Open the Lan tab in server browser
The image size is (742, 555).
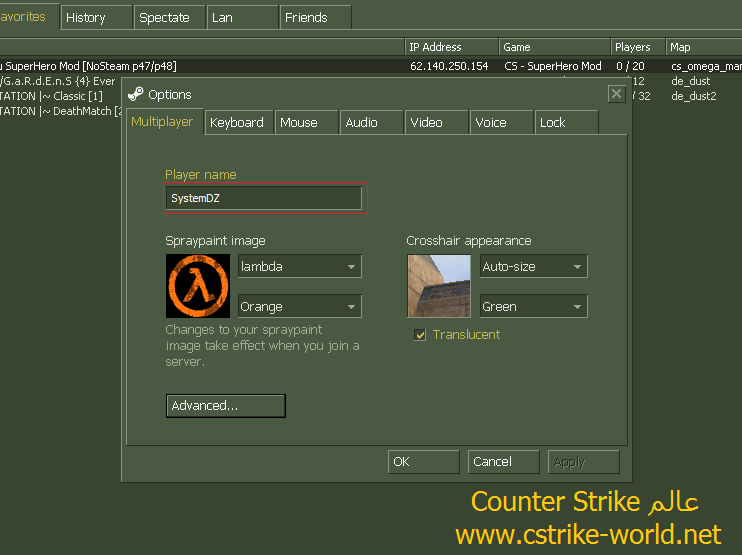(242, 18)
